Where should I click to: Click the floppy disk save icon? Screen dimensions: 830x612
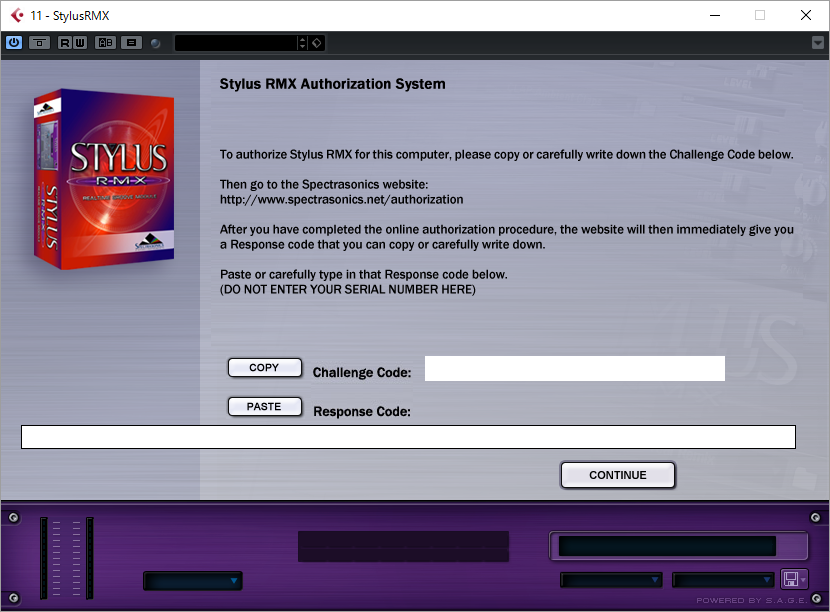tap(791, 579)
